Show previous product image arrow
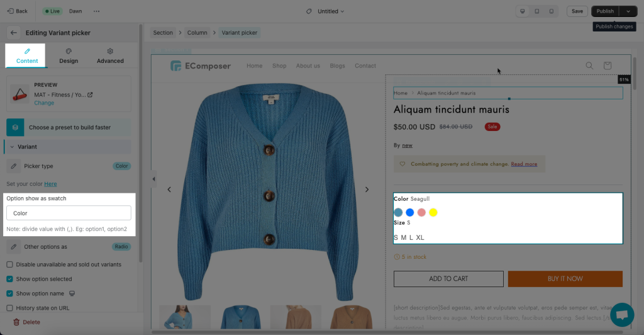 coord(169,190)
